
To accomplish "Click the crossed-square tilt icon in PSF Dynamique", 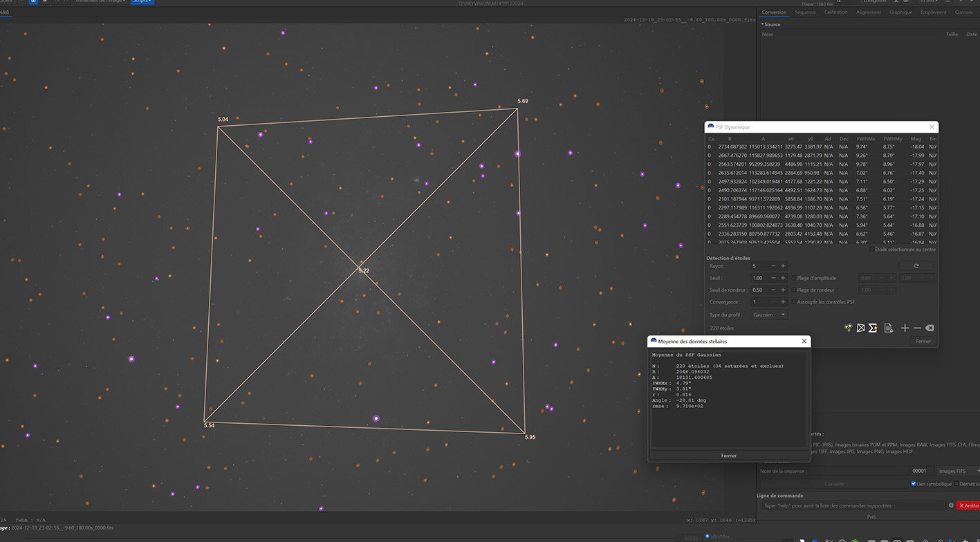I will [860, 328].
